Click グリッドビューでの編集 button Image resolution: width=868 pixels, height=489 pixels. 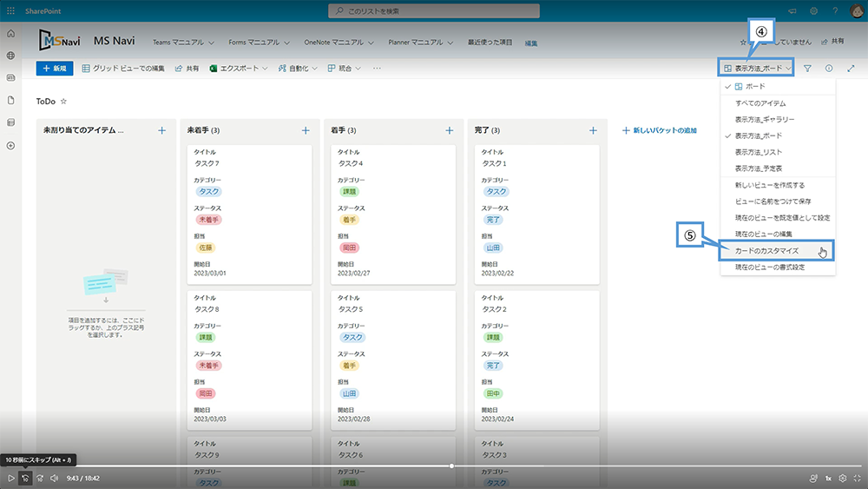[123, 68]
